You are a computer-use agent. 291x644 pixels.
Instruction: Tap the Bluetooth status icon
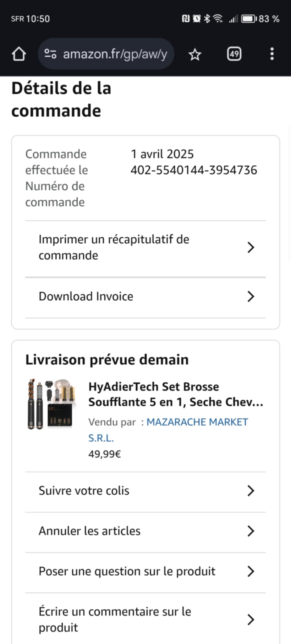(x=207, y=19)
